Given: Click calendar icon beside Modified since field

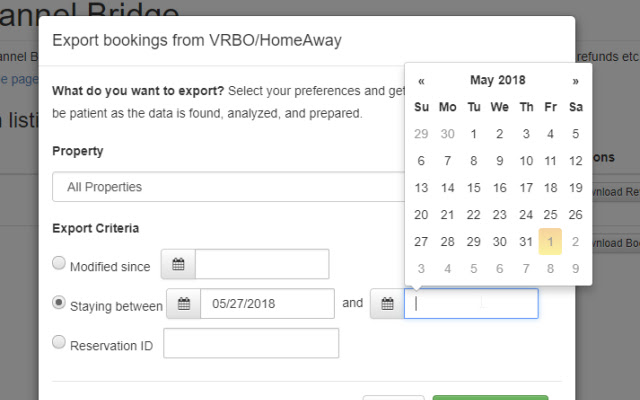Looking at the screenshot, I should pos(178,265).
